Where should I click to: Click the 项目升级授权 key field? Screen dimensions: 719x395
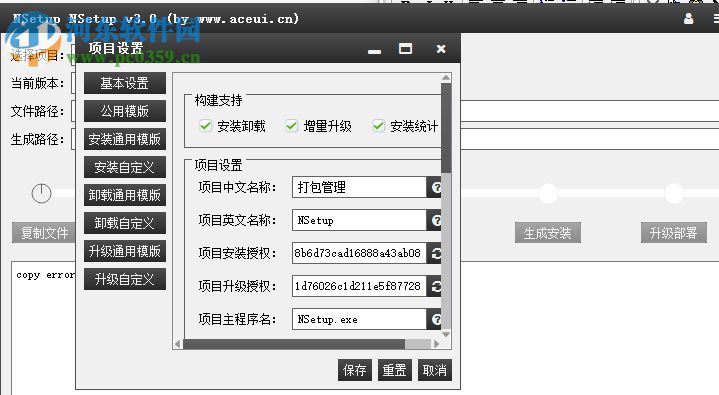click(x=359, y=286)
